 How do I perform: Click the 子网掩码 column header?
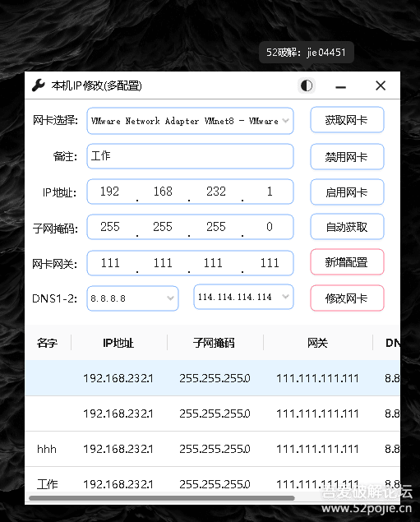(214, 343)
